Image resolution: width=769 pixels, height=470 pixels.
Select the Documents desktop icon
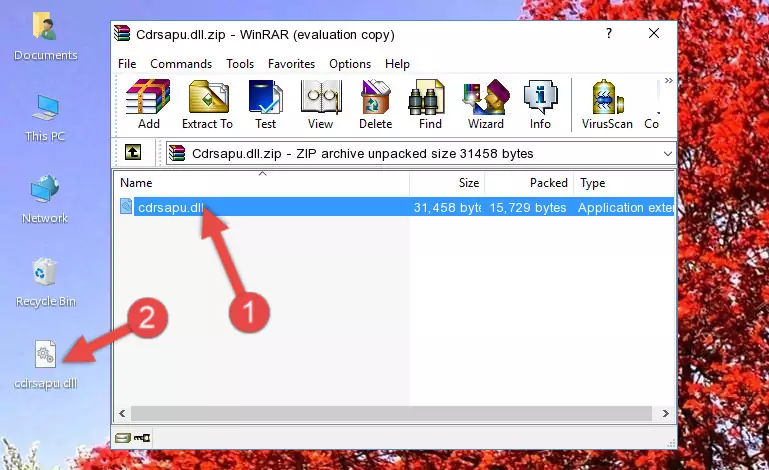coord(45,37)
